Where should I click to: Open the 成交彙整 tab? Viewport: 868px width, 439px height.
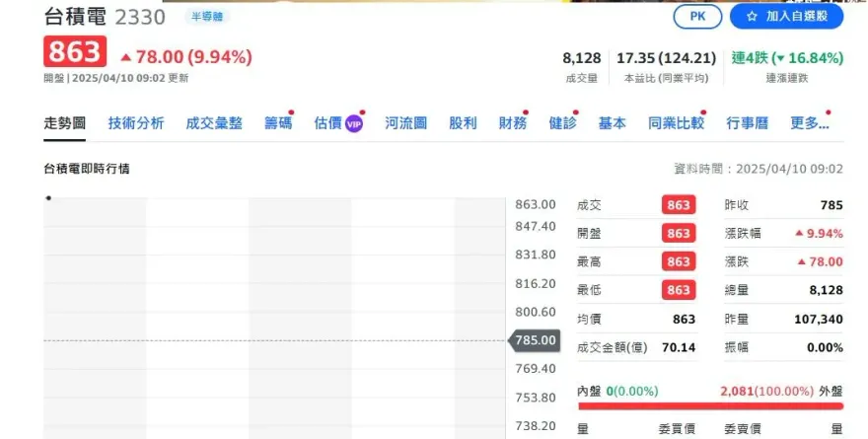214,123
